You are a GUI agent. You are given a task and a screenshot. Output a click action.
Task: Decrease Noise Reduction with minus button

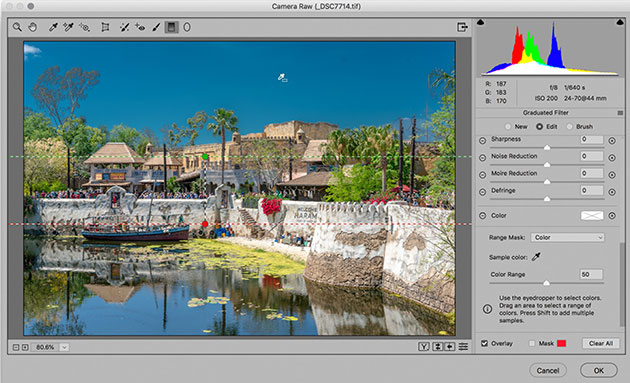(x=483, y=158)
